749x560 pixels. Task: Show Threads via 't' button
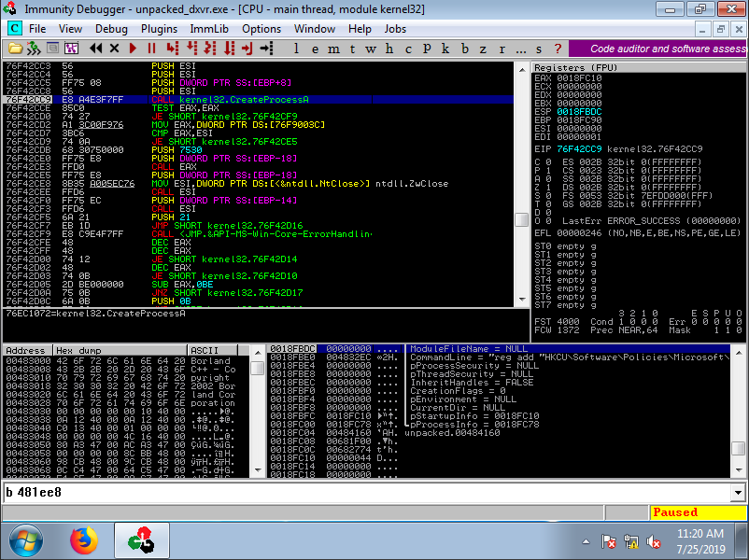(352, 49)
